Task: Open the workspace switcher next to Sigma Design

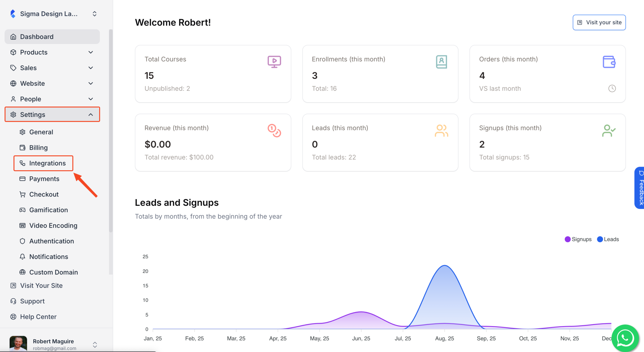Action: pyautogui.click(x=95, y=14)
